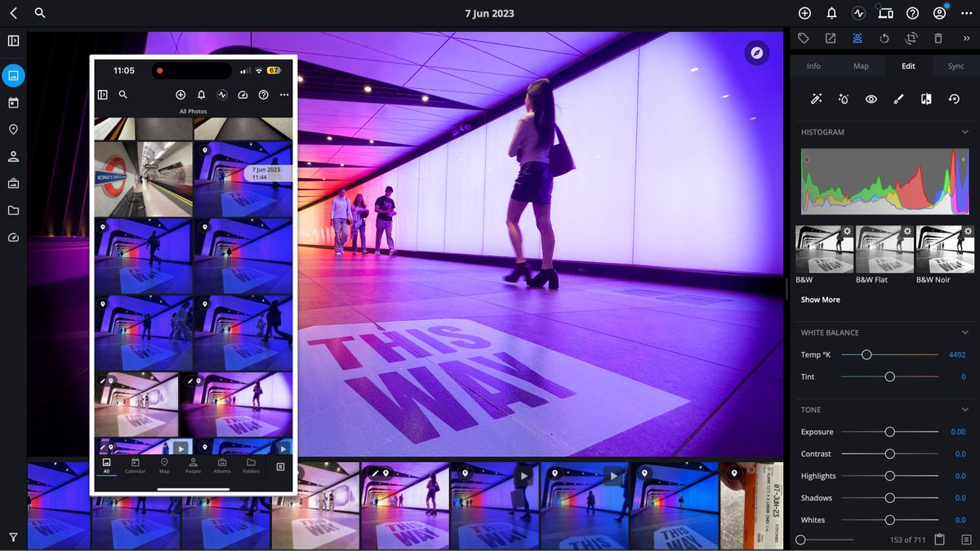The image size is (980, 551).
Task: Click the Temp °K slider handle
Action: (867, 355)
